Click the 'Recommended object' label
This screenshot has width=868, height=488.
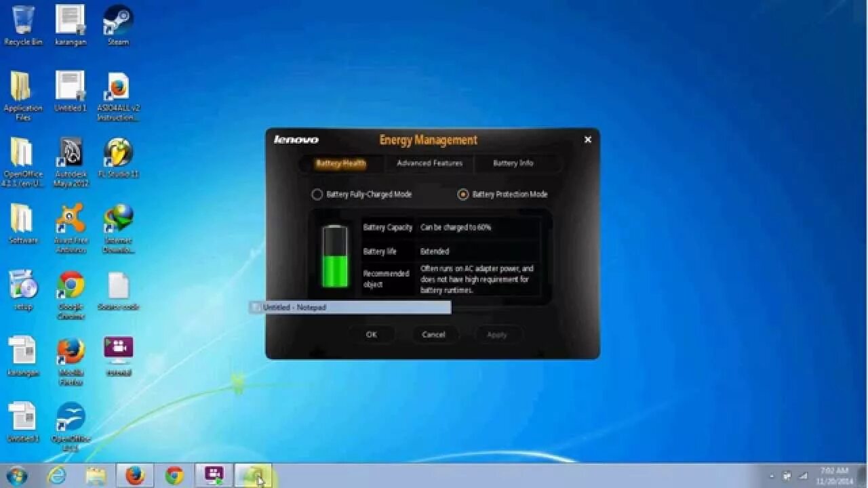[386, 279]
